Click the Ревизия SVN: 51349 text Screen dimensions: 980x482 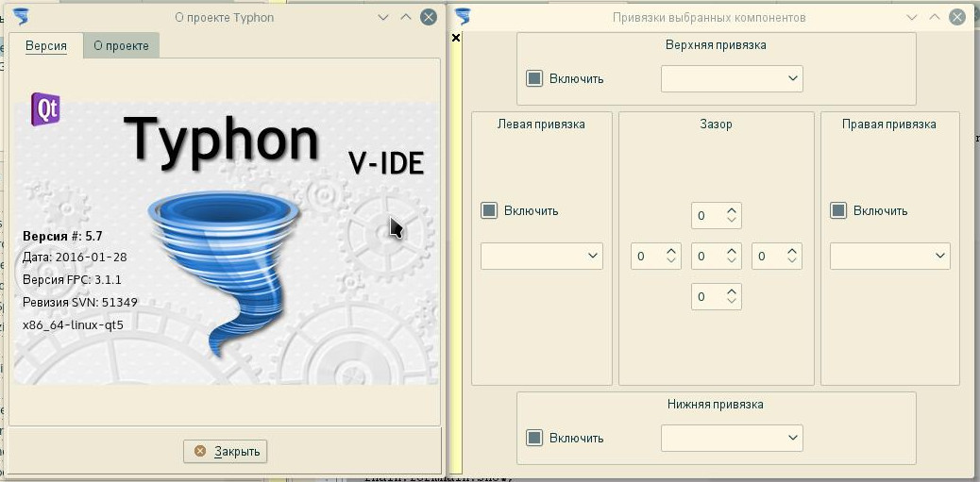tap(80, 302)
